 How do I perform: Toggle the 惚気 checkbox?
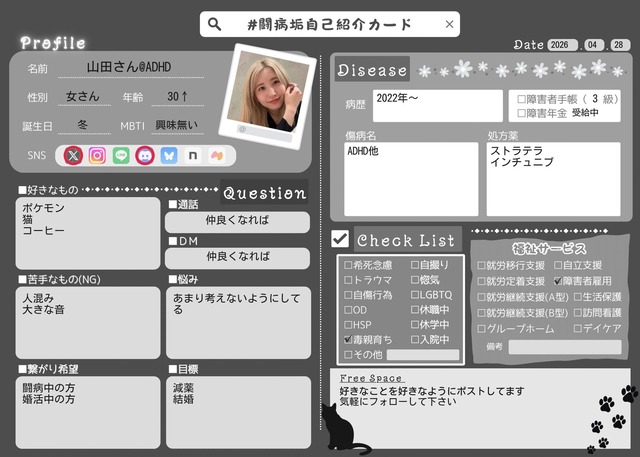(x=415, y=280)
